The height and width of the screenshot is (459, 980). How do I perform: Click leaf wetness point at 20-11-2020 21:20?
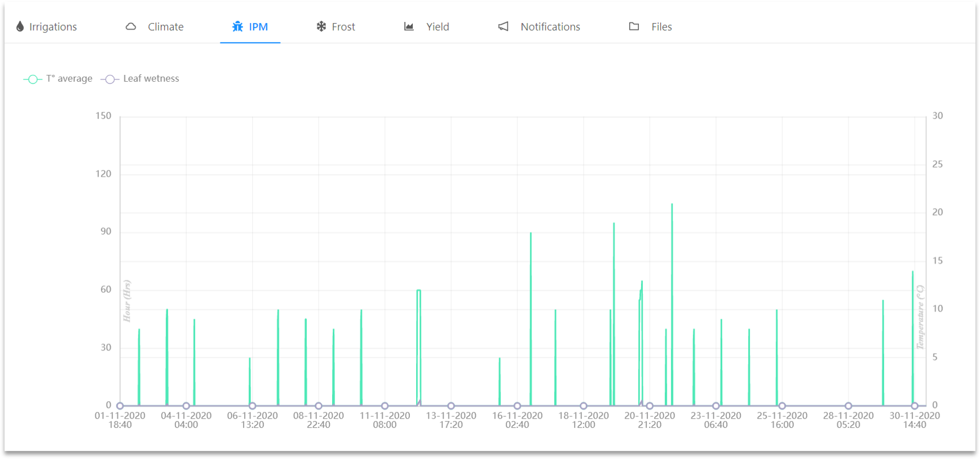pos(650,406)
